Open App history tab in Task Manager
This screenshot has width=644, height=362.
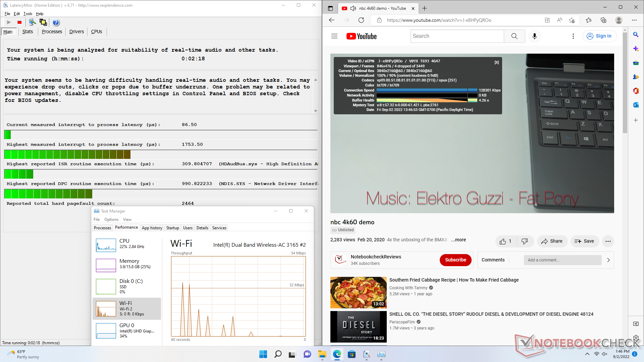tap(152, 228)
